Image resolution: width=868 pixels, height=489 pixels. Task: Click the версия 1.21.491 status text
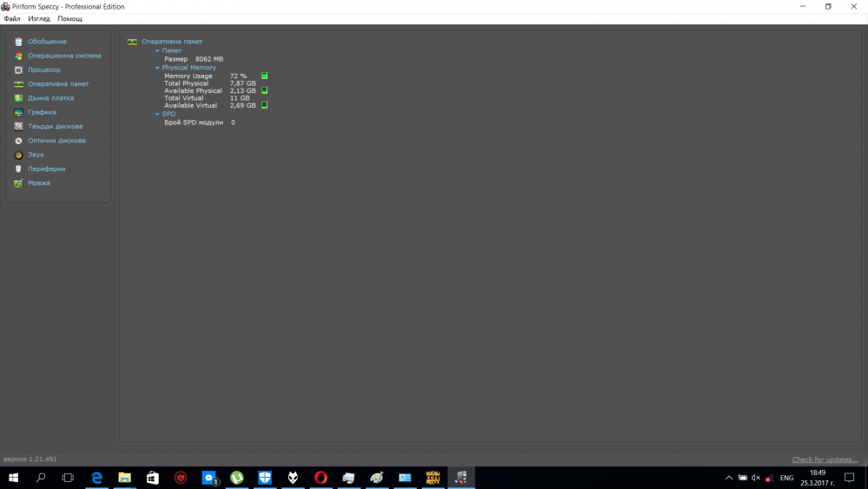pos(30,459)
